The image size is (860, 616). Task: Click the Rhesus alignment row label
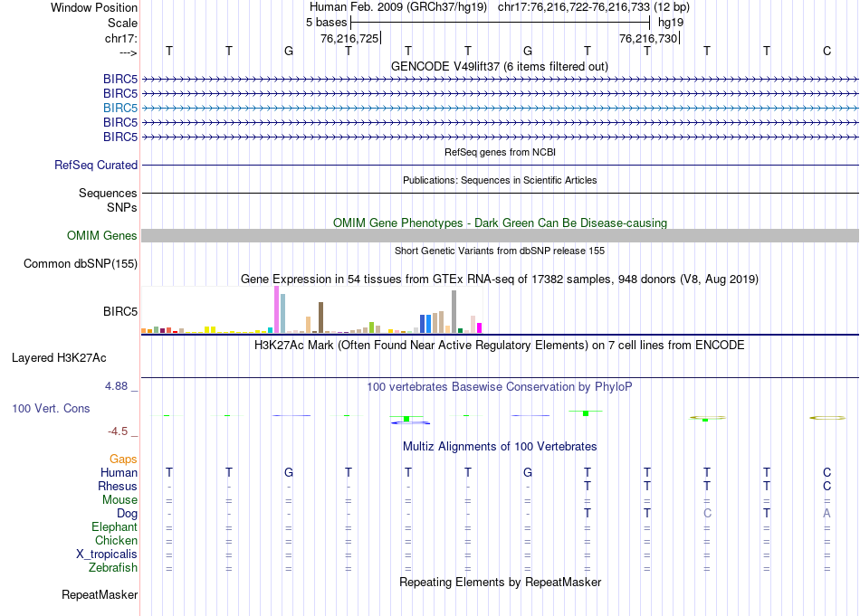click(x=118, y=486)
